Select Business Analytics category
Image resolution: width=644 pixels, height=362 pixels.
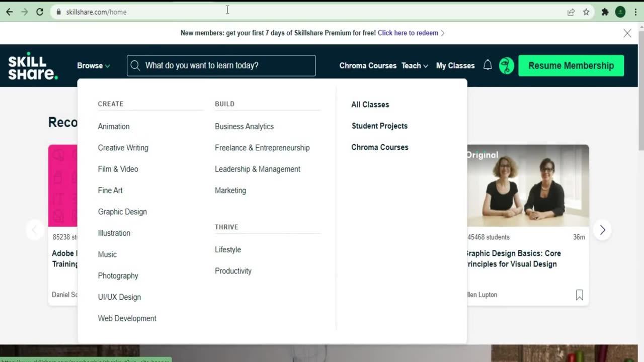pyautogui.click(x=245, y=126)
